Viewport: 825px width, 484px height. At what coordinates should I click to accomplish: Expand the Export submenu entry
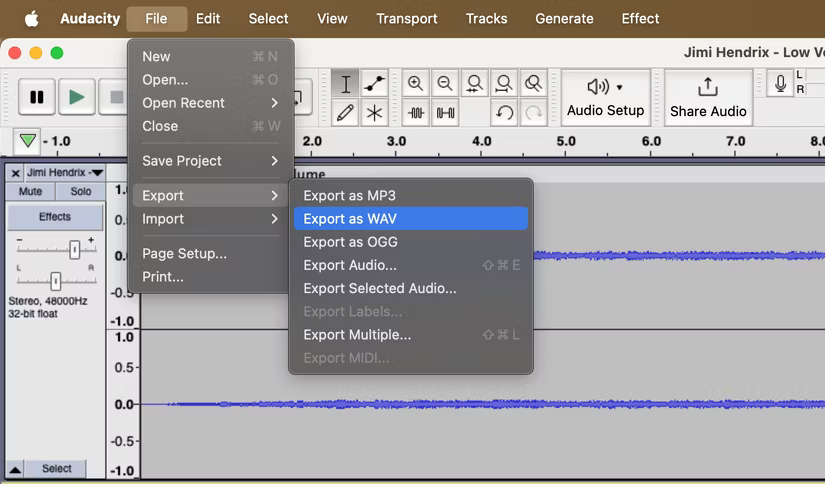[210, 195]
